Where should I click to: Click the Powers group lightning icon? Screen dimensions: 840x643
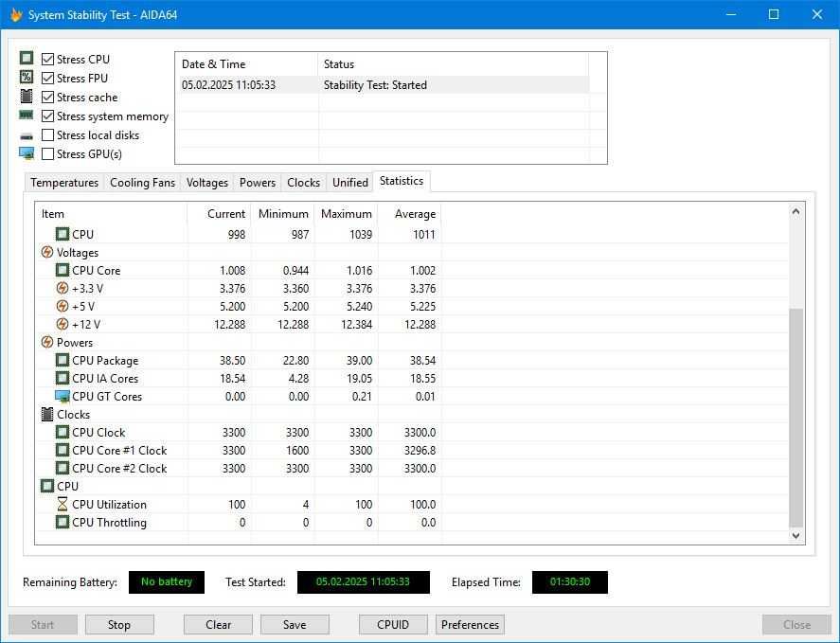pyautogui.click(x=47, y=343)
